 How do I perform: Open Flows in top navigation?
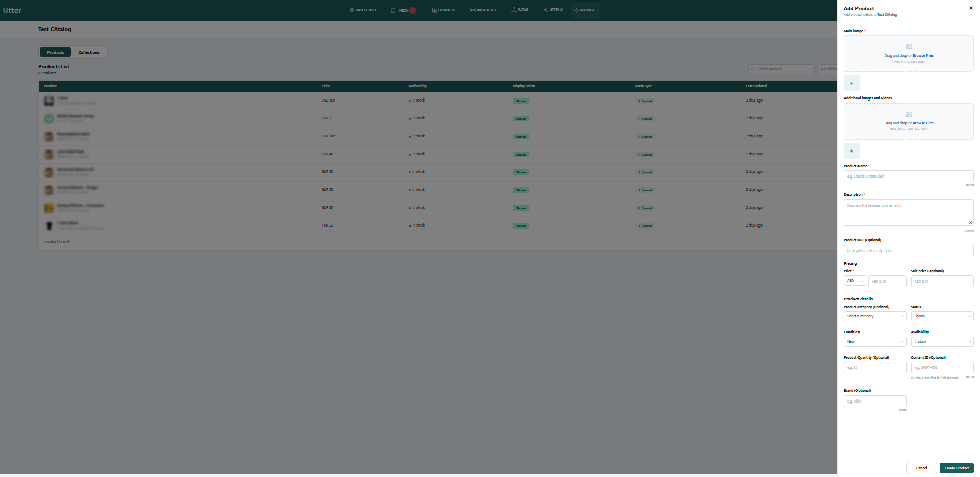[520, 10]
